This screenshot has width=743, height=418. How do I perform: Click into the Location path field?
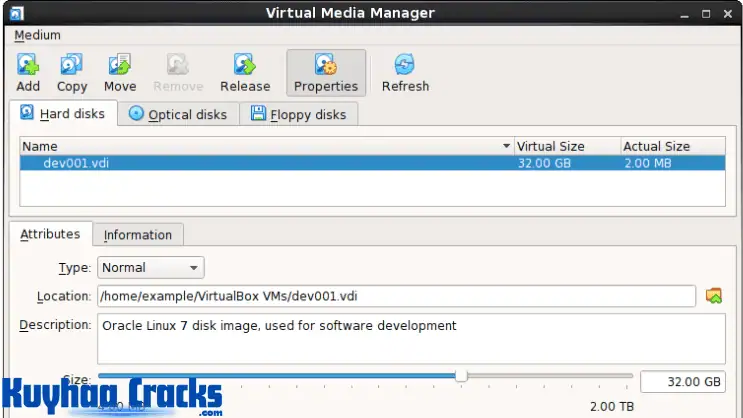point(395,296)
